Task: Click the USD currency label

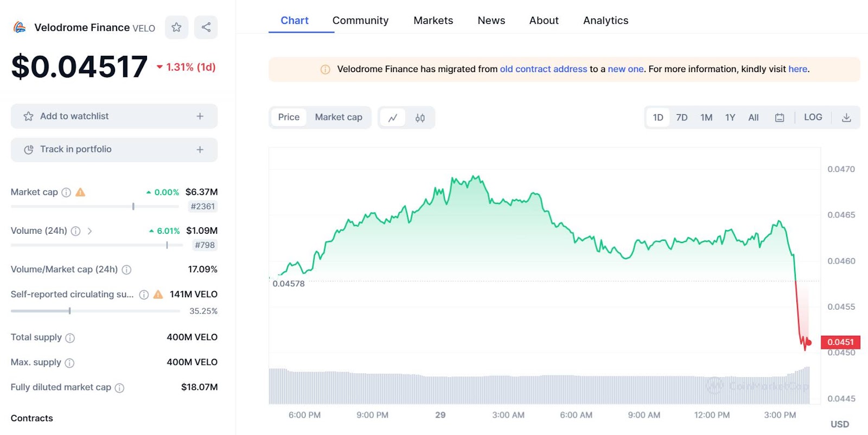Action: [840, 425]
